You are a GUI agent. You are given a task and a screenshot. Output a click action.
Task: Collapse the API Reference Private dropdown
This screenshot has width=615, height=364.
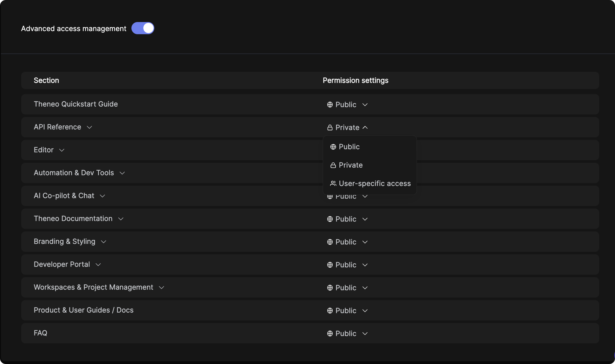[365, 127]
